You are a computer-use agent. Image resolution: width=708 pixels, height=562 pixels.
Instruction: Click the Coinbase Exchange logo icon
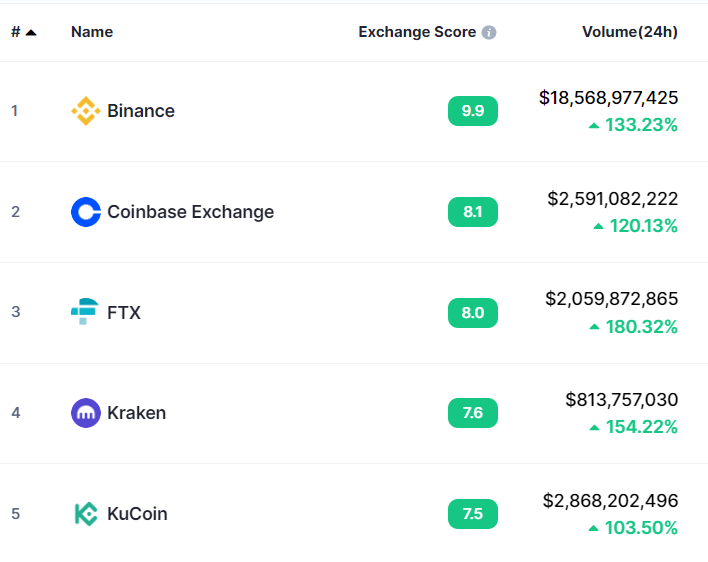(x=86, y=212)
